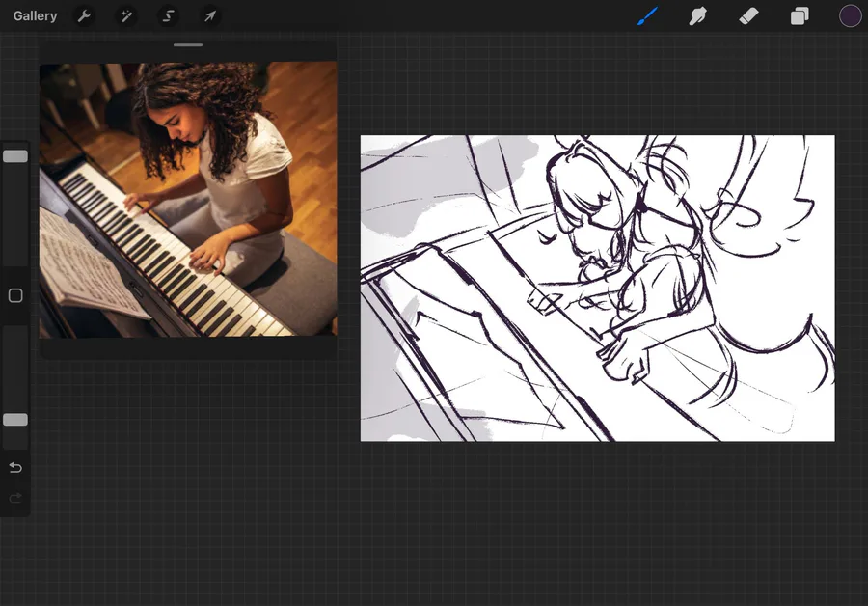Redo the last undone stroke
Image resolution: width=868 pixels, height=606 pixels.
click(15, 498)
